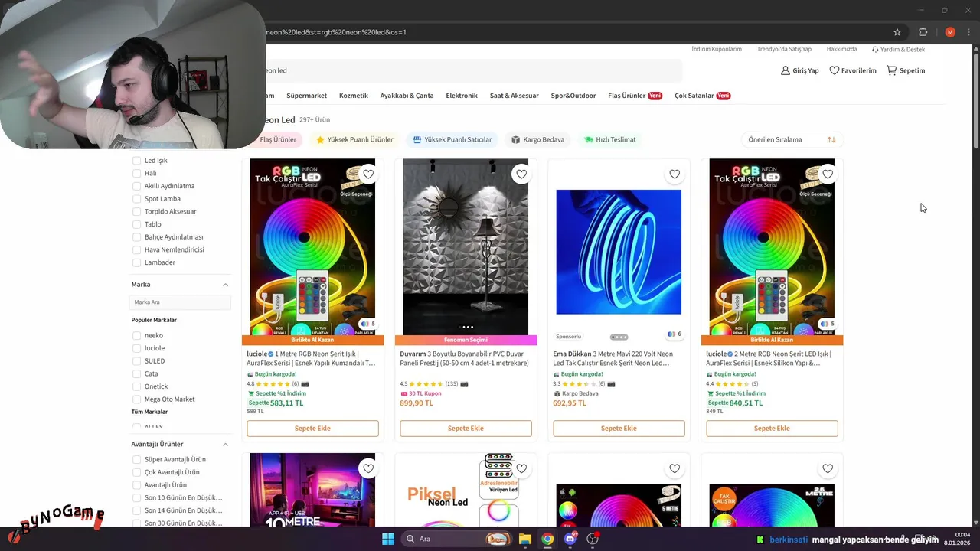Check the Cata brand filter

[x=136, y=373]
